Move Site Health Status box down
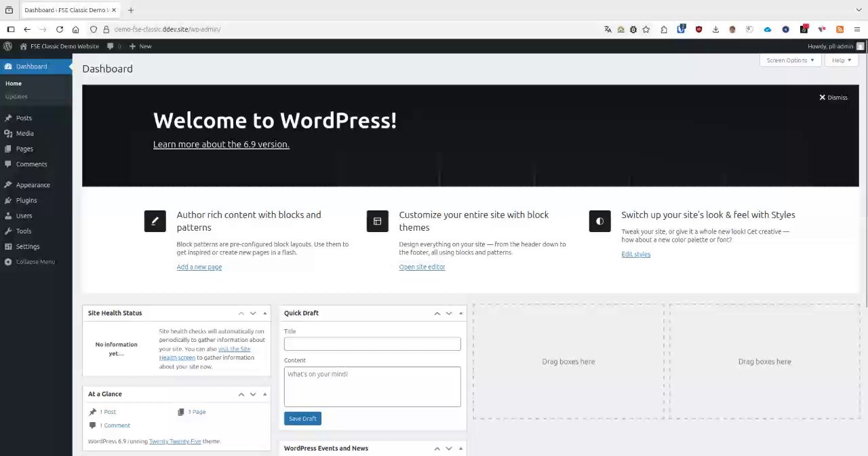The image size is (868, 456). (253, 313)
